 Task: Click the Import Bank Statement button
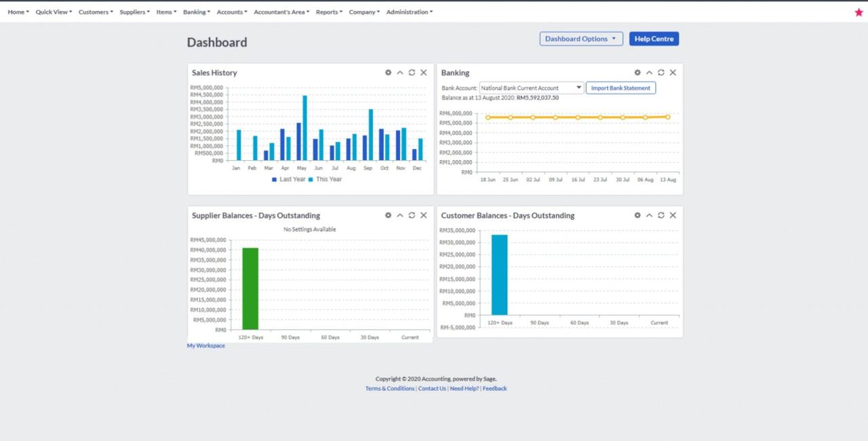coord(620,88)
